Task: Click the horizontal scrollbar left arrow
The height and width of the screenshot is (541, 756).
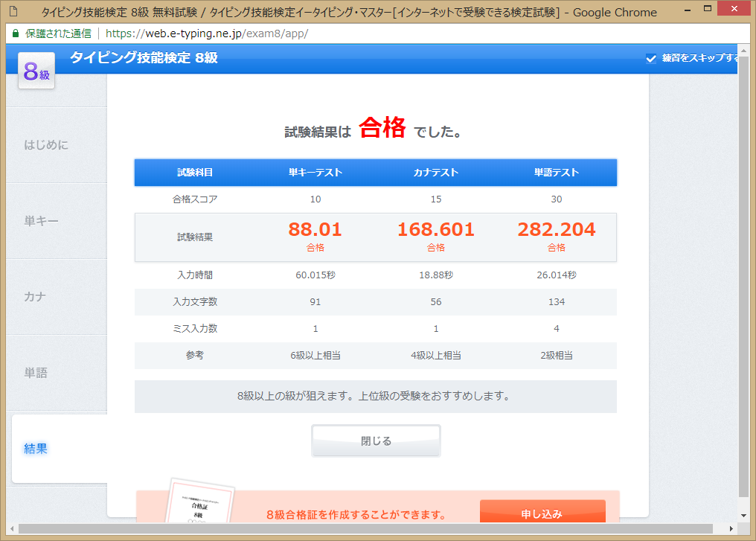Action: click(11, 528)
